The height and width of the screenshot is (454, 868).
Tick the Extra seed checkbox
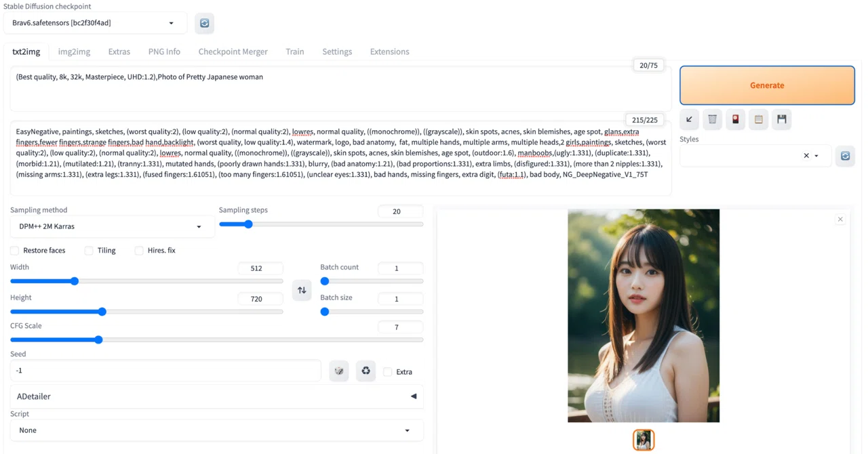pos(388,372)
